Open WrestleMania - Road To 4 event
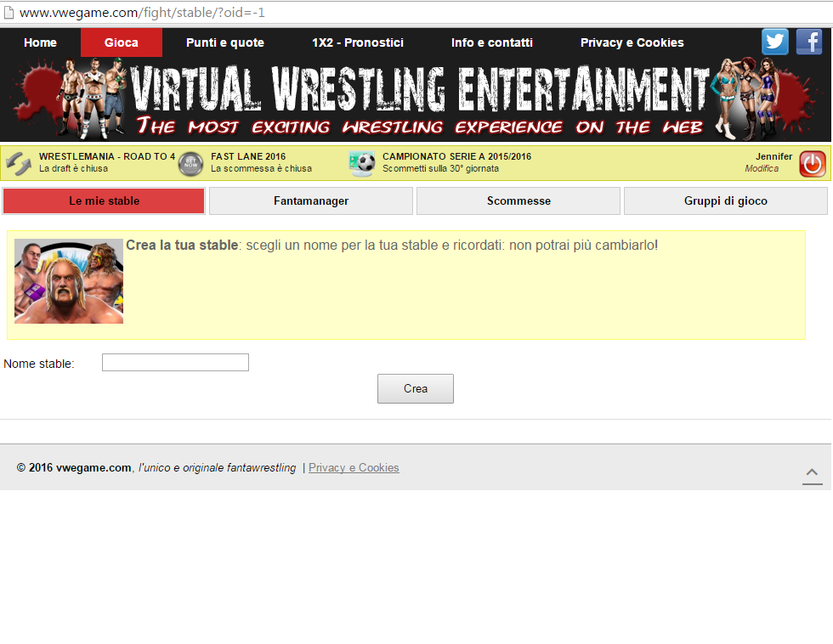Viewport: 833px width, 644px height. (107, 156)
